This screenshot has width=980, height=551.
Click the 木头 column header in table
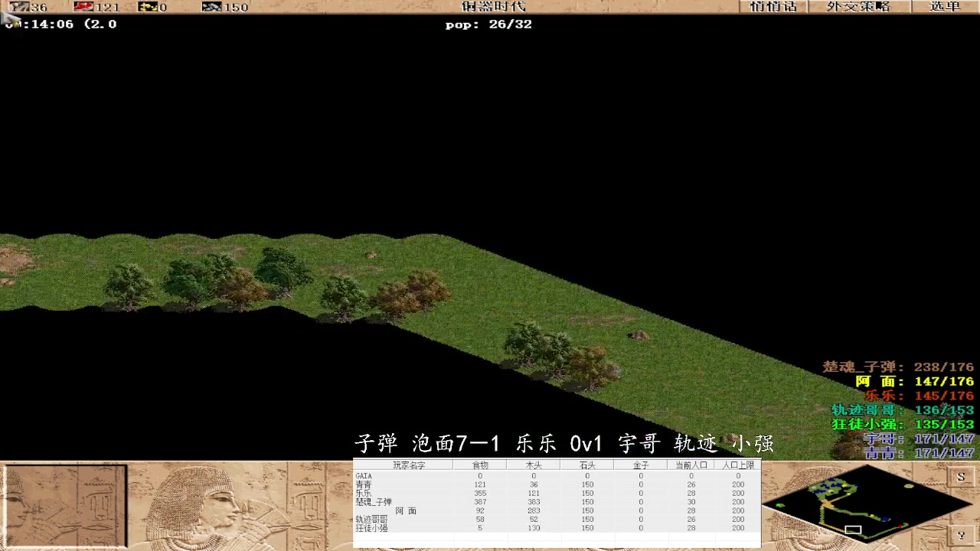[x=534, y=465]
